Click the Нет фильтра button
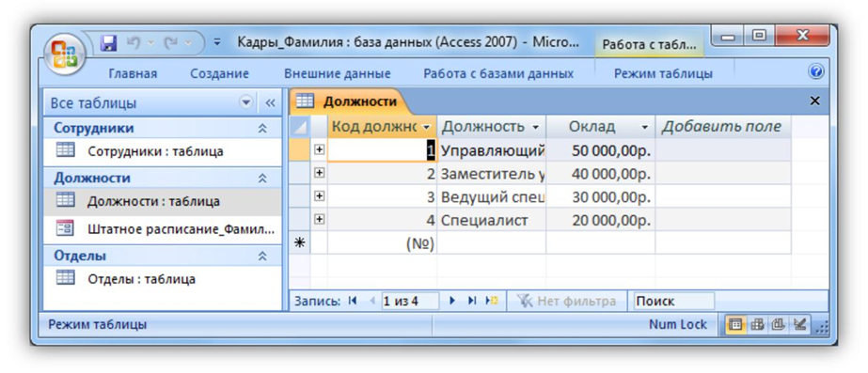868x373 pixels. [x=566, y=301]
